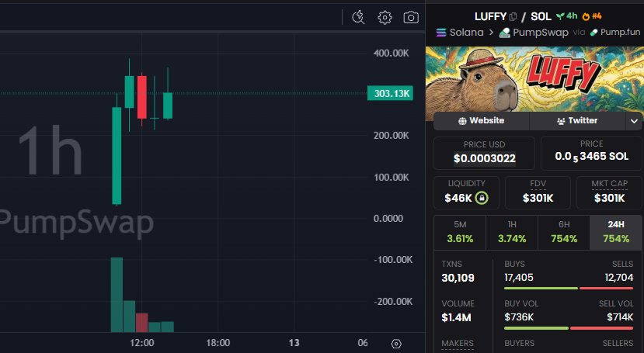644x353 pixels.
Task: Open the LUFFY Website link
Action: tap(482, 120)
